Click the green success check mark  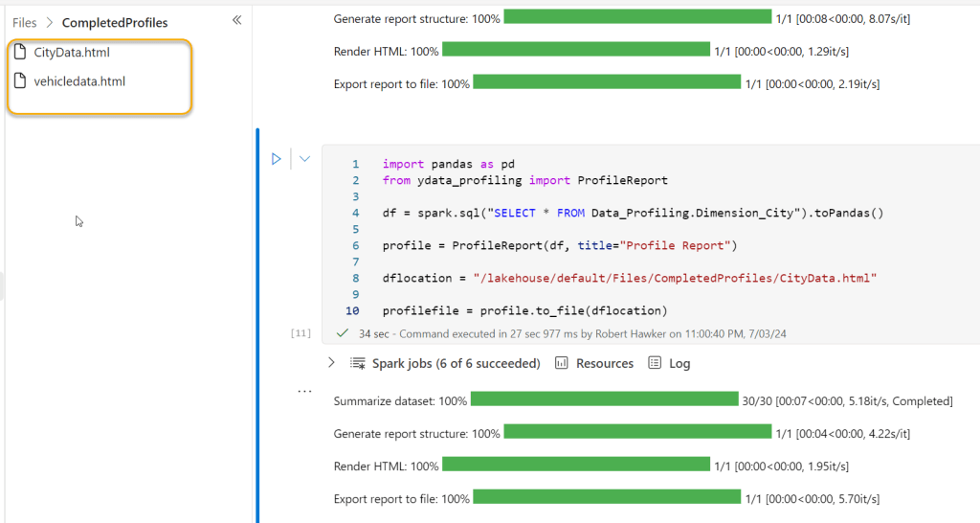tap(343, 333)
